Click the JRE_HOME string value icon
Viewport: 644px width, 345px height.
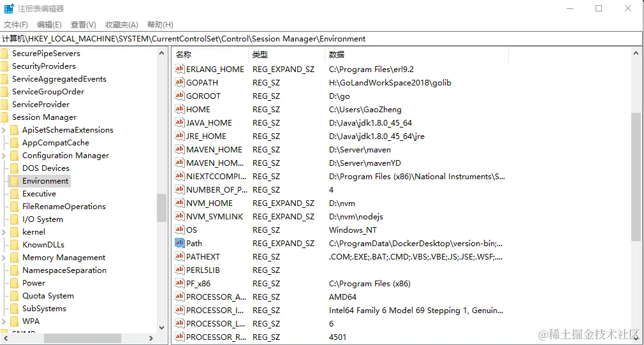179,136
